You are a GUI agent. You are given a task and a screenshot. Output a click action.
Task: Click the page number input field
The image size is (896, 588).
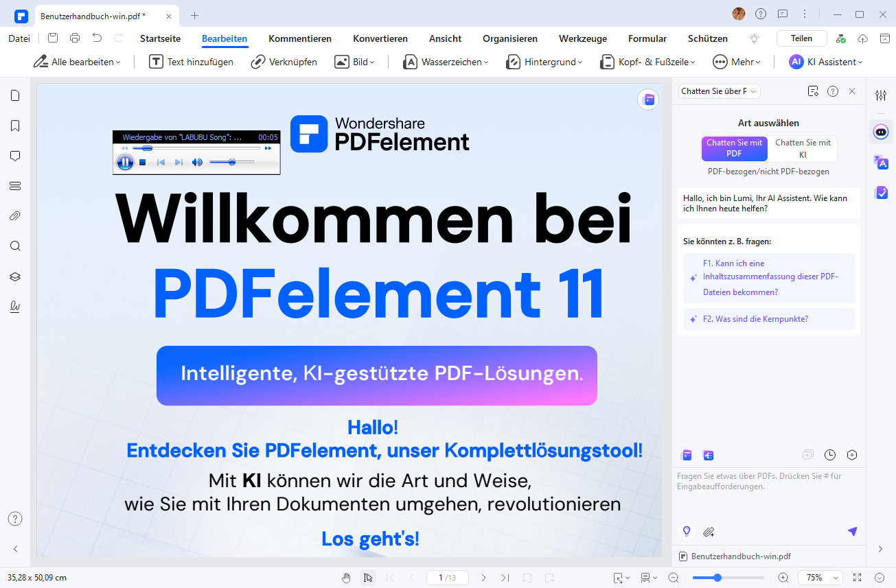pos(446,578)
